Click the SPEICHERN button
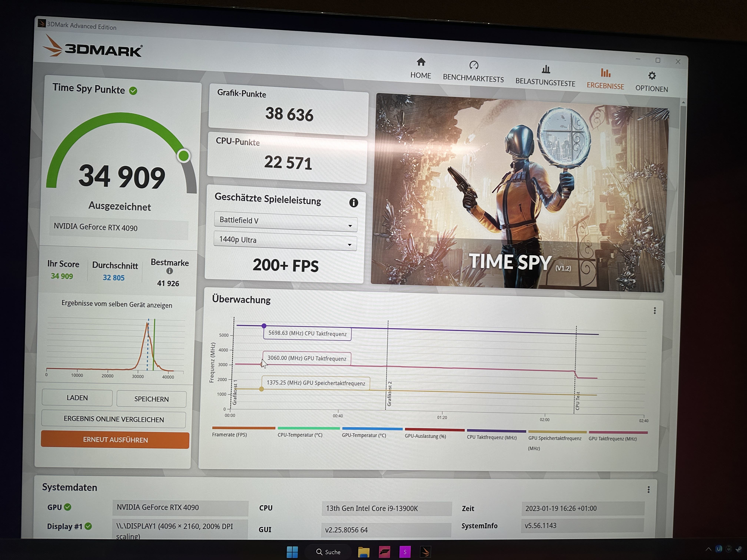Viewport: 747px width, 560px height. tap(151, 399)
